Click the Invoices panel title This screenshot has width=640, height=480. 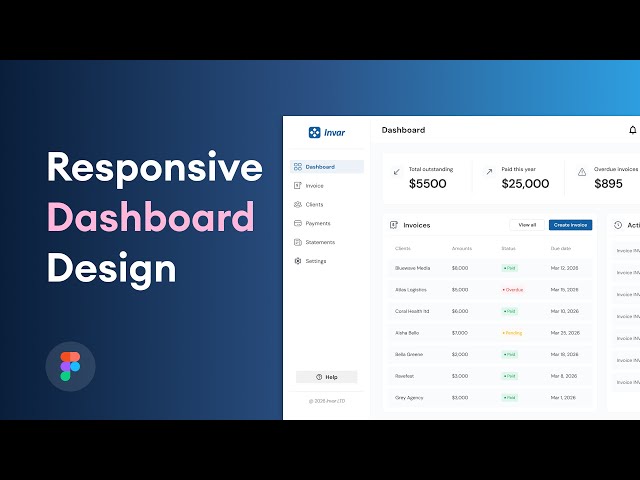(x=417, y=225)
